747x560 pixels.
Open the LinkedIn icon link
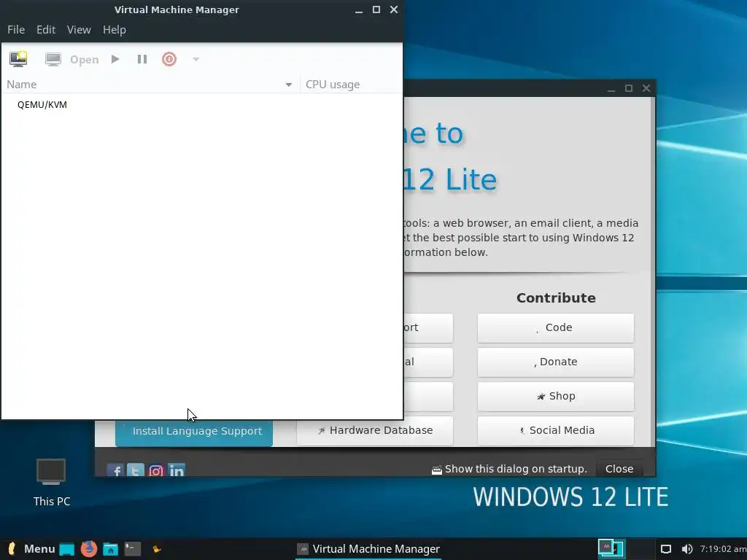tap(177, 470)
